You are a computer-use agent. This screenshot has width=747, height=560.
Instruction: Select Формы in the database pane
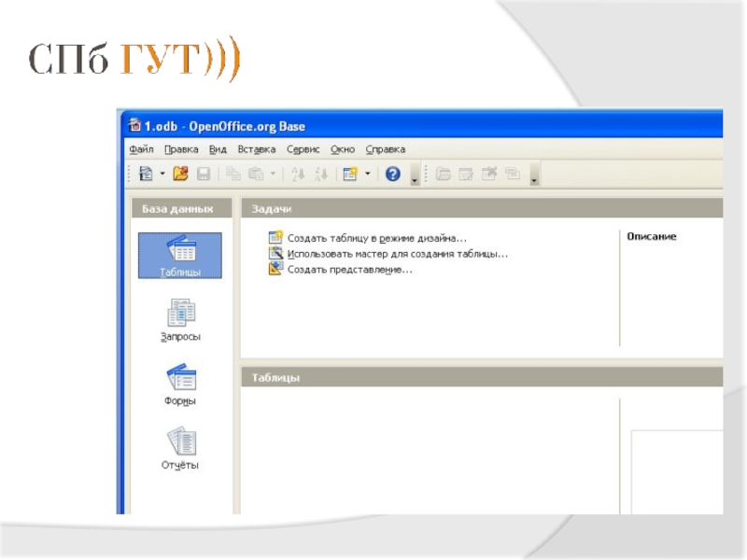tap(180, 385)
